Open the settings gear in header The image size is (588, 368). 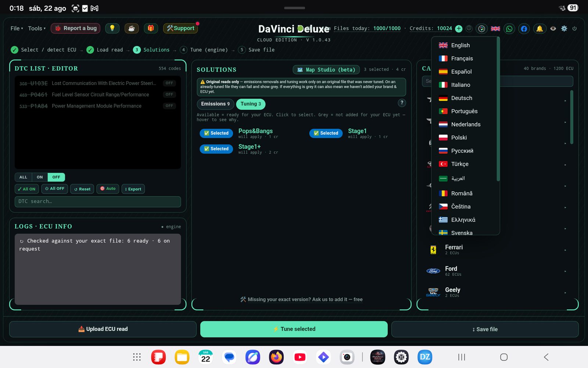564,28
